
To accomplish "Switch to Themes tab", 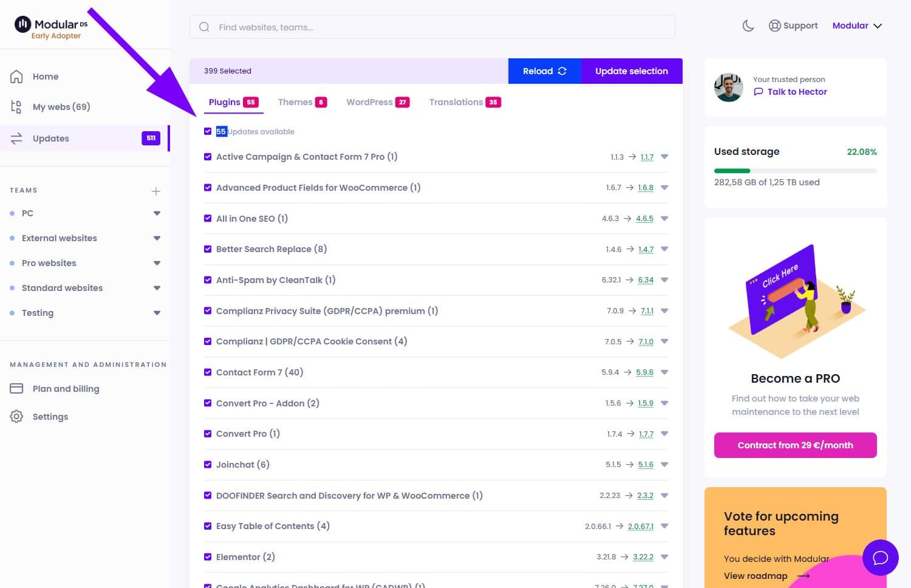I will pyautogui.click(x=302, y=102).
